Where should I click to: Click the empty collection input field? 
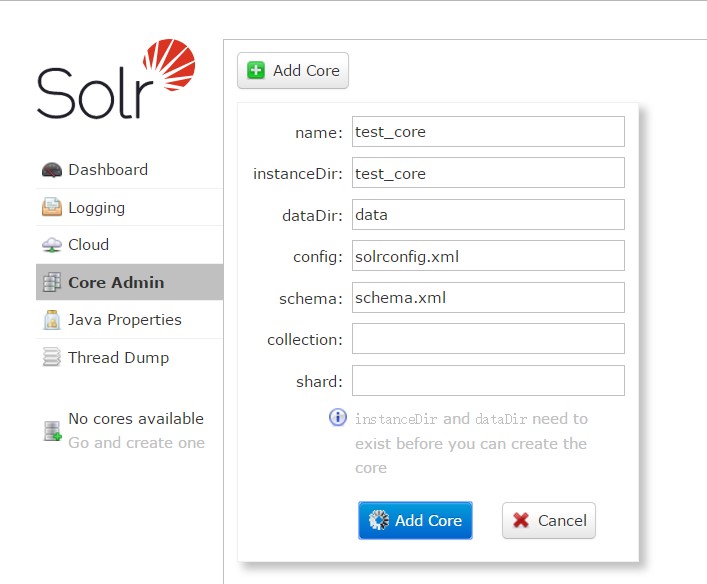488,339
